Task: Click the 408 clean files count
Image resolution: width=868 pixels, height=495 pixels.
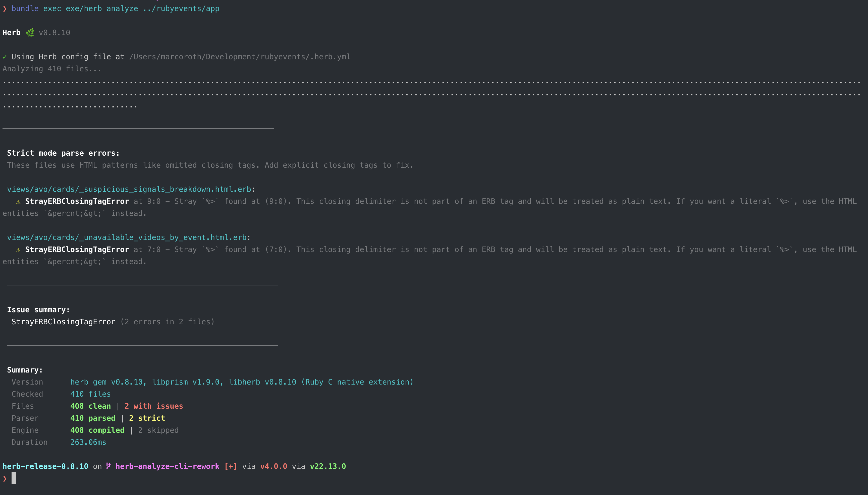Action: pos(90,406)
